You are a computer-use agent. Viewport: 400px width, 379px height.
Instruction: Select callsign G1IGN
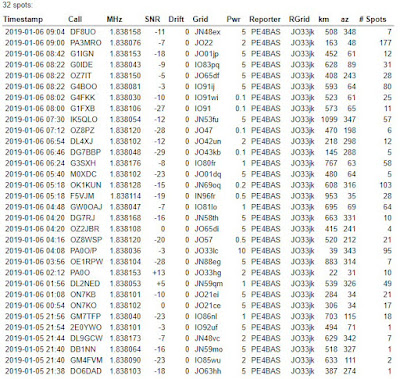[x=82, y=54]
